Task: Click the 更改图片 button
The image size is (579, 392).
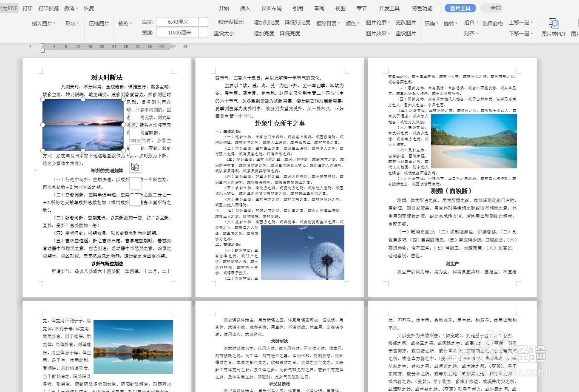Action: click(406, 22)
